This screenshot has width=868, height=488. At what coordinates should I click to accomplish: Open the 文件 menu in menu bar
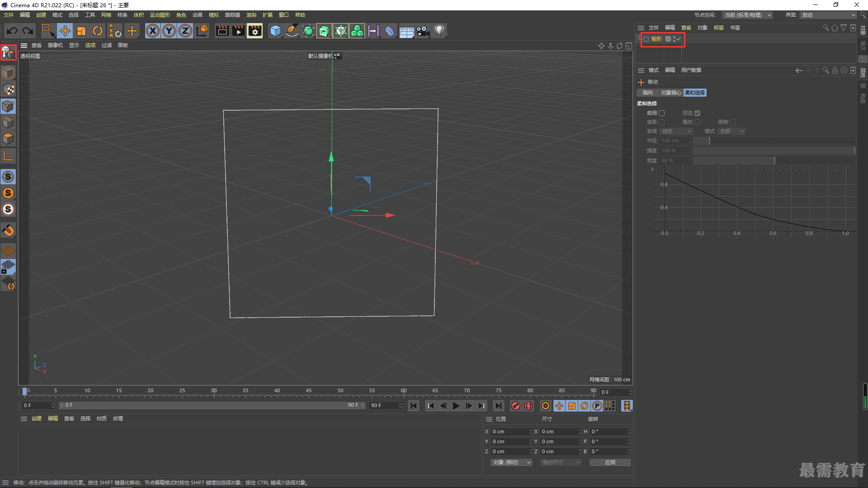9,15
